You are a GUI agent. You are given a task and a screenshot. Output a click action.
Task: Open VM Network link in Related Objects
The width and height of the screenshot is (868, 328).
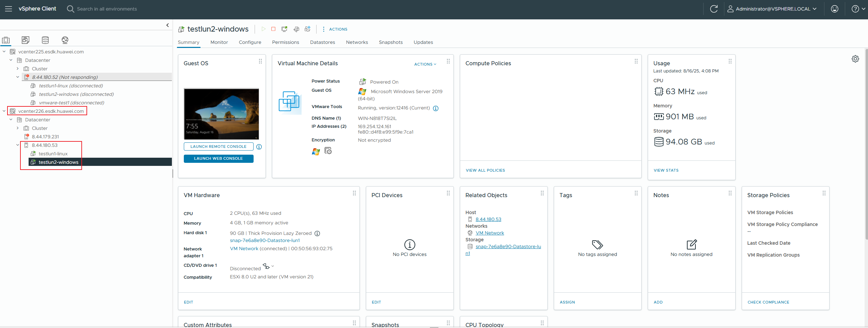(x=490, y=233)
